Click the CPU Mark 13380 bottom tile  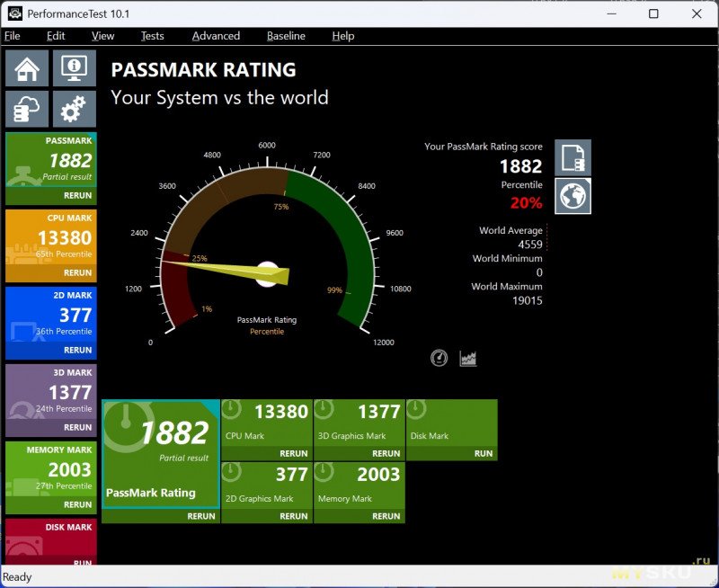click(267, 423)
